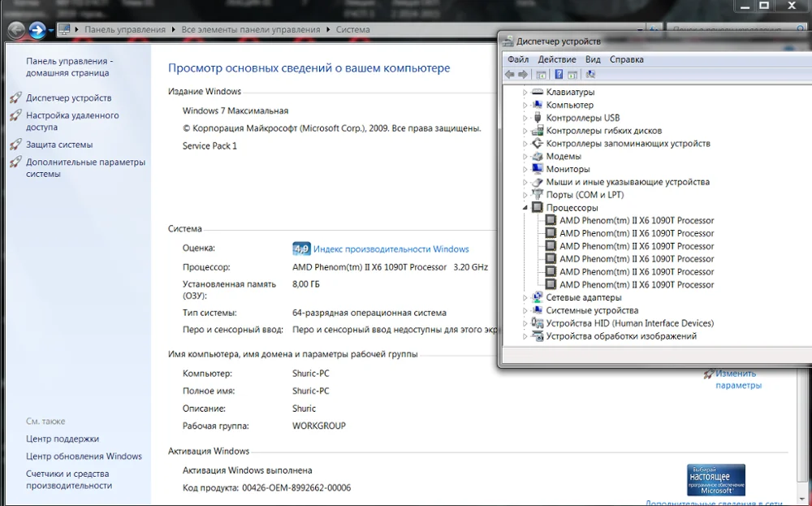Screen dimensions: 812x506
Task: Expand the Устройства HID node
Action: click(x=525, y=324)
